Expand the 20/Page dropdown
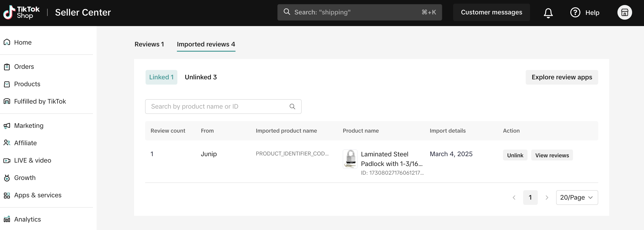 click(576, 198)
